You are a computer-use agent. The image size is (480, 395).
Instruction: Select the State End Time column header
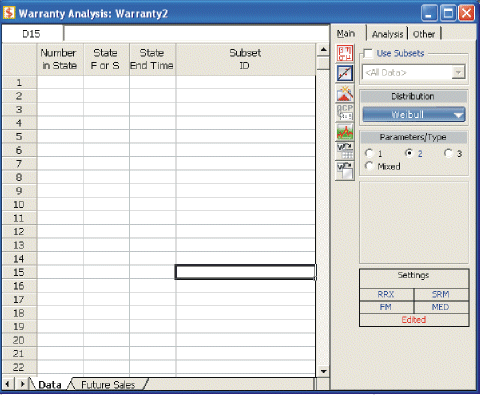152,59
